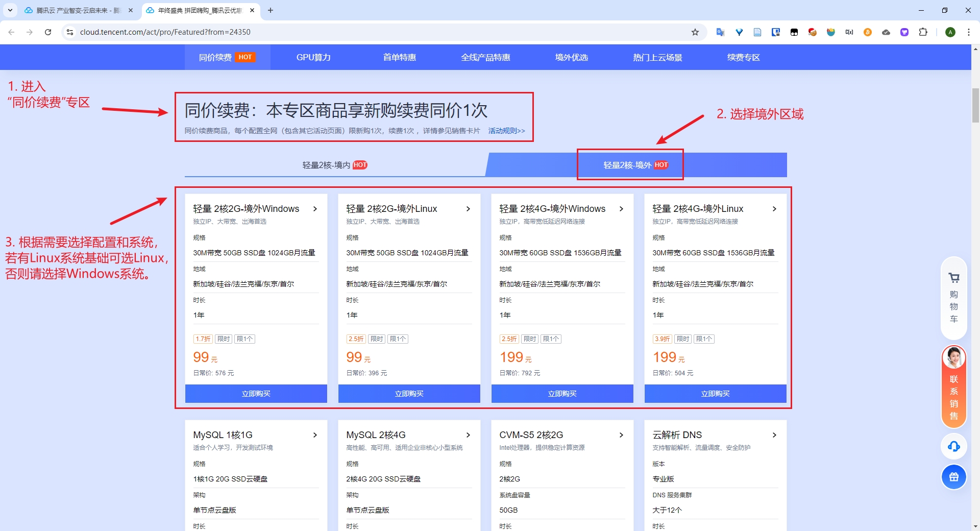
Task: Open the Chrome three-dot menu
Action: [969, 32]
